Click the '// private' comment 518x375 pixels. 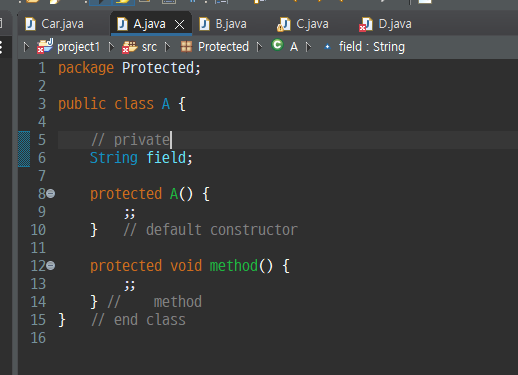[130, 140]
